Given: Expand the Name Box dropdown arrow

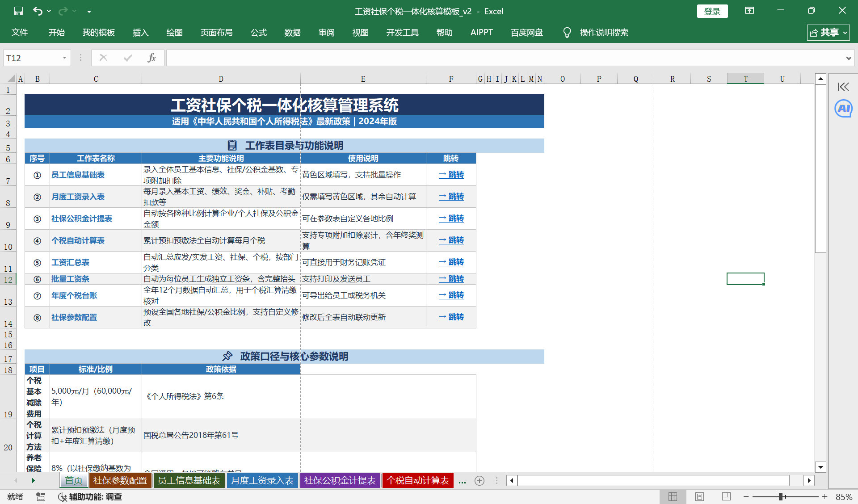Looking at the screenshot, I should pyautogui.click(x=64, y=58).
